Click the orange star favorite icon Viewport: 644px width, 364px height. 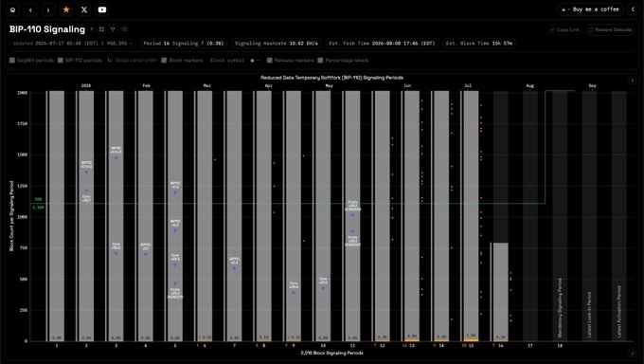click(66, 9)
